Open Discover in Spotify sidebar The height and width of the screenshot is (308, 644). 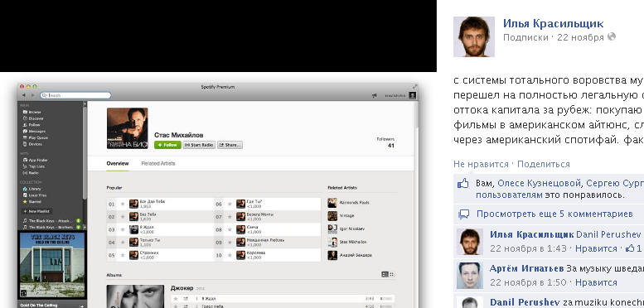33,118
